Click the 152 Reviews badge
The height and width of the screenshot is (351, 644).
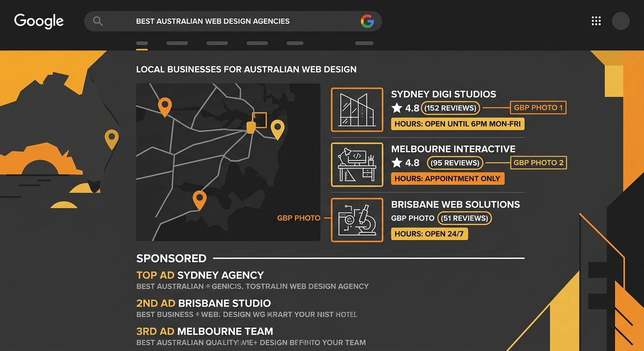pos(451,108)
